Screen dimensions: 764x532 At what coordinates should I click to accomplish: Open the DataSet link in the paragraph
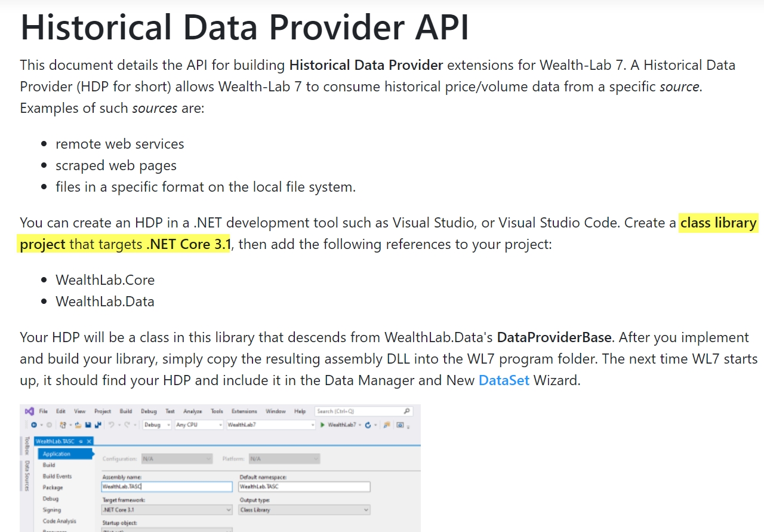click(x=504, y=380)
